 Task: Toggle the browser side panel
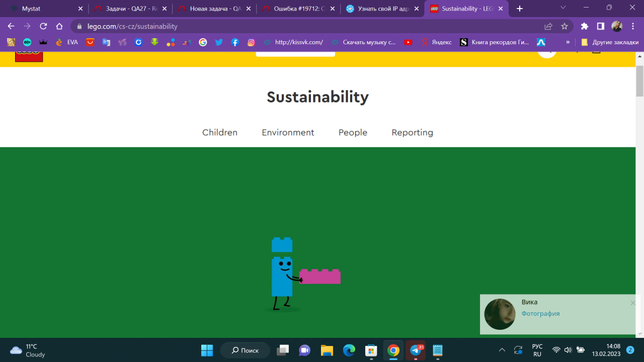600,26
